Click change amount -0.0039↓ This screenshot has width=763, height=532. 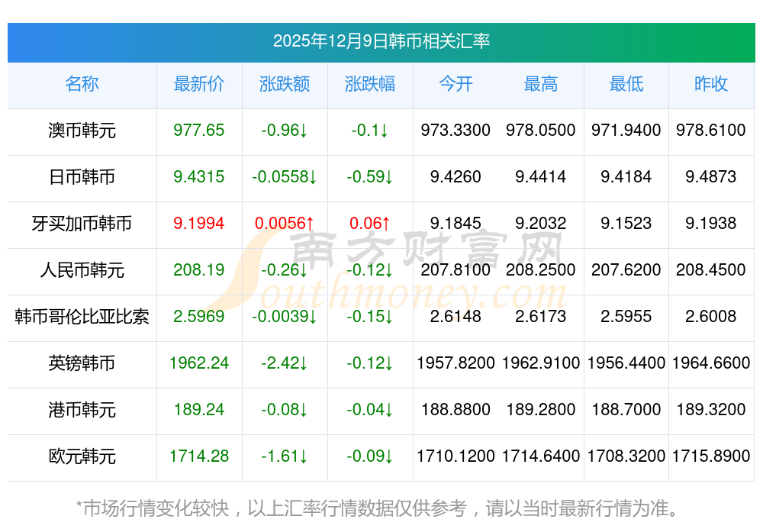[x=285, y=317]
